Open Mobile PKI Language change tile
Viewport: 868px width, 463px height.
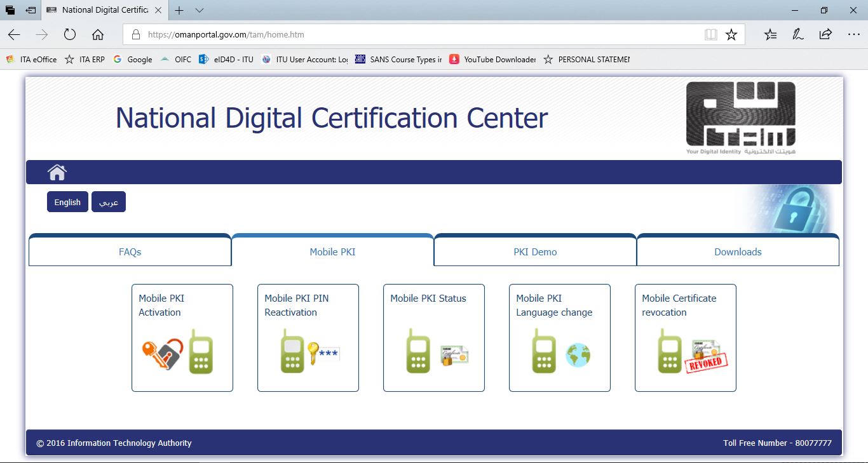click(x=559, y=338)
